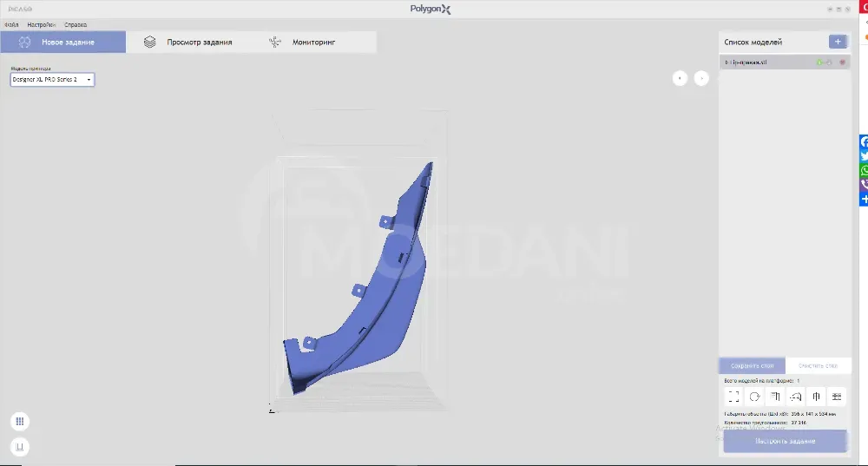The width and height of the screenshot is (868, 466).
Task: Switch to the Мониторинг tab
Action: click(313, 42)
